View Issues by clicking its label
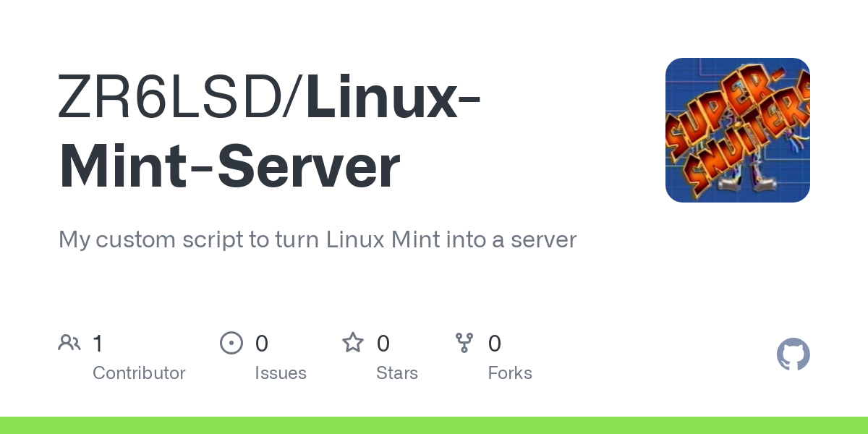 coord(281,373)
